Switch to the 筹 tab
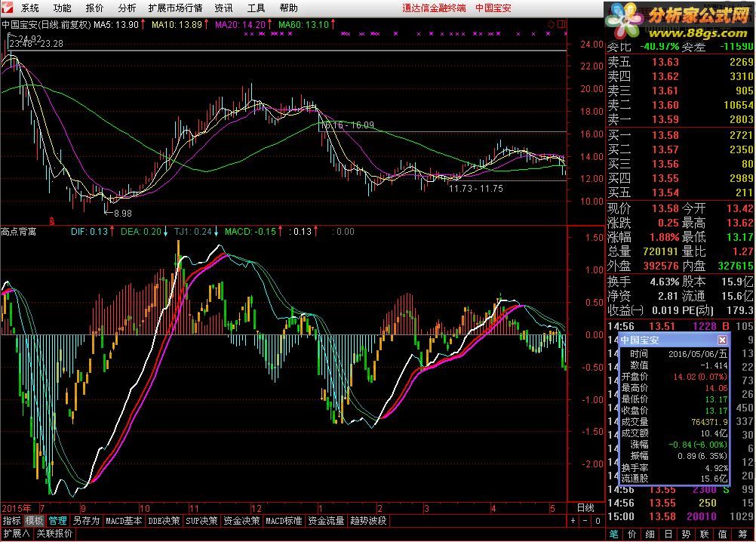This screenshot has height=542, width=756. pos(742,534)
